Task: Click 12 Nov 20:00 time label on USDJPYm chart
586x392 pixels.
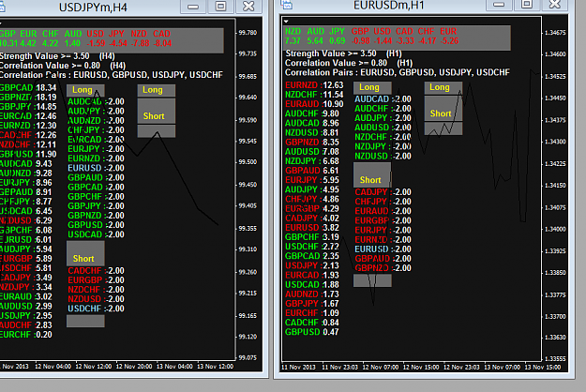Action: click(x=134, y=367)
